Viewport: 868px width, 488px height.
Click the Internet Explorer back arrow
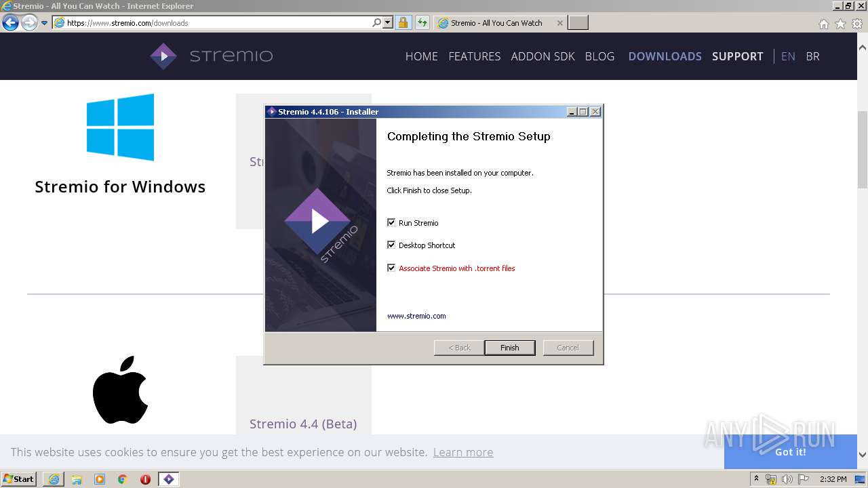(x=10, y=23)
